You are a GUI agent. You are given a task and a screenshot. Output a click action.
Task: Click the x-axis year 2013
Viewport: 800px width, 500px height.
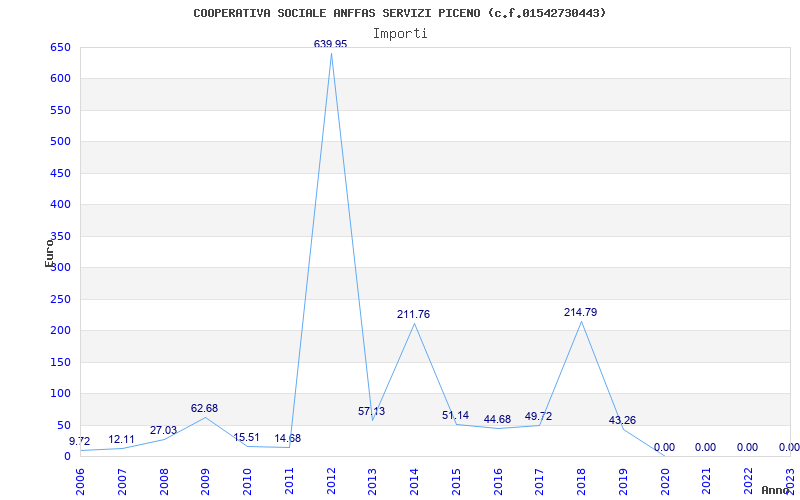pos(373,481)
